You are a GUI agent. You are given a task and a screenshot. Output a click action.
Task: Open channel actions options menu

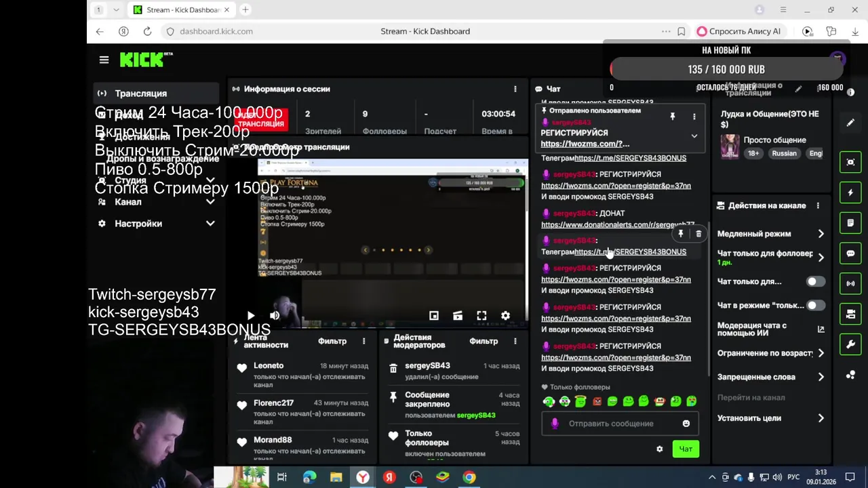818,205
